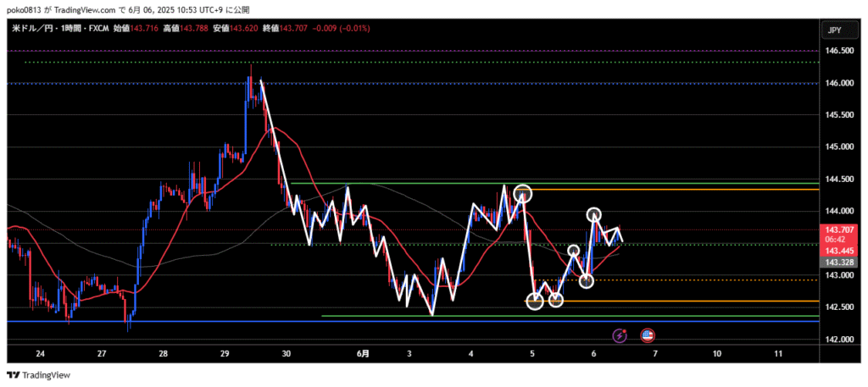Select the leftmost circle on the 142.600 line
This screenshot has width=868, height=387.
(535, 301)
